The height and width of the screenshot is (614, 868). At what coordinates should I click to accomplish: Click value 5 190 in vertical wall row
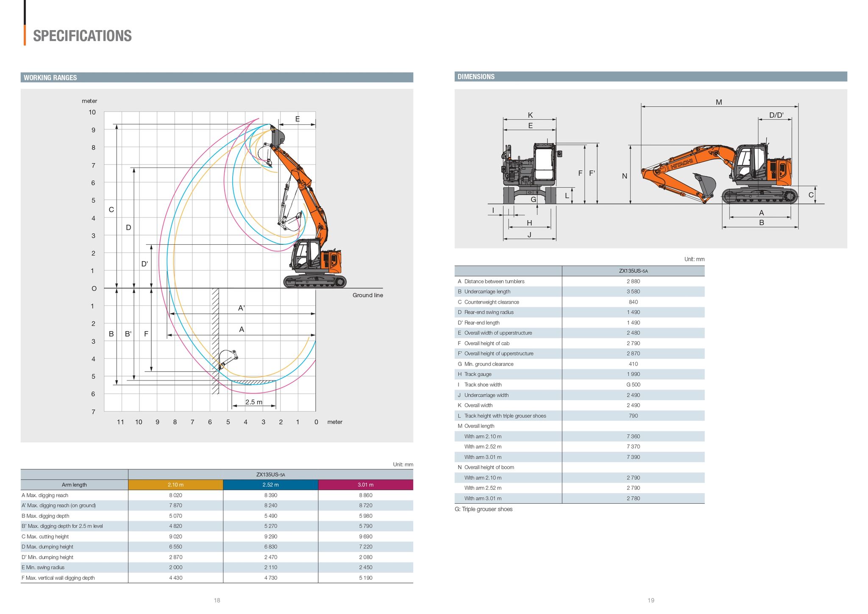coord(365,578)
